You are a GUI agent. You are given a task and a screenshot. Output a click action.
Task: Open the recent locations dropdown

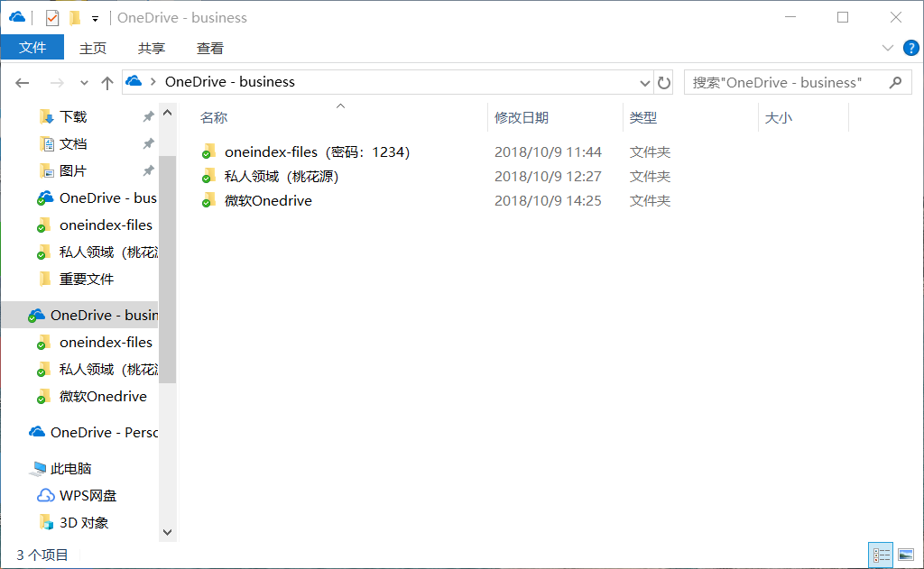[84, 83]
